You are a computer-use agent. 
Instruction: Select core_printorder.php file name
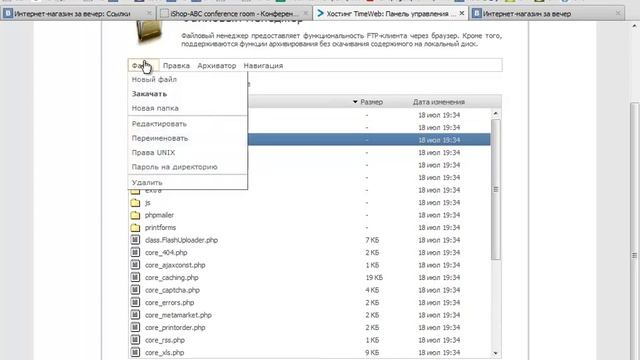coord(175,328)
